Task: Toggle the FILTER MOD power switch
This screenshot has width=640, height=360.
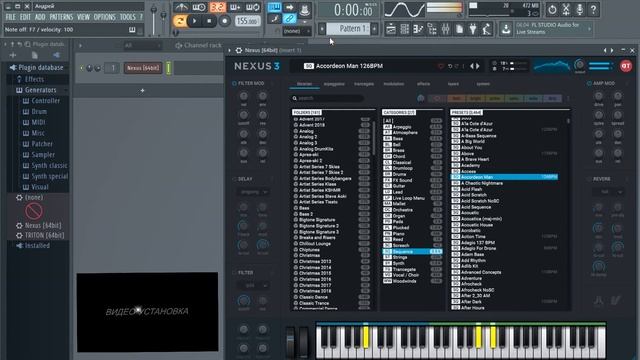Action: [234, 83]
